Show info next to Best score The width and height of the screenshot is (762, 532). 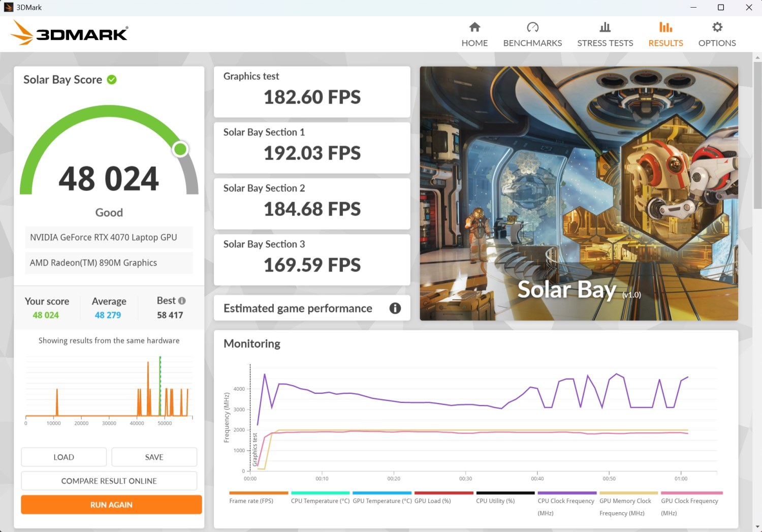(182, 300)
